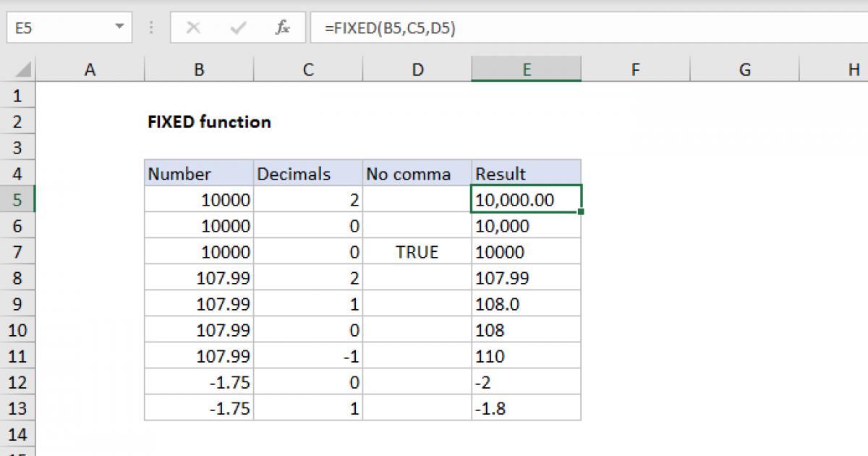Screen dimensions: 868x456
Task: Expand the Name Box dropdown arrow
Action: point(119,28)
